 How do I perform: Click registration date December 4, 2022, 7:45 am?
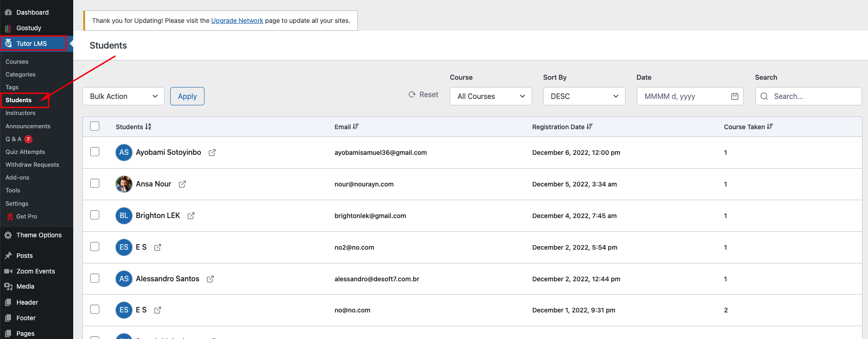[574, 216]
